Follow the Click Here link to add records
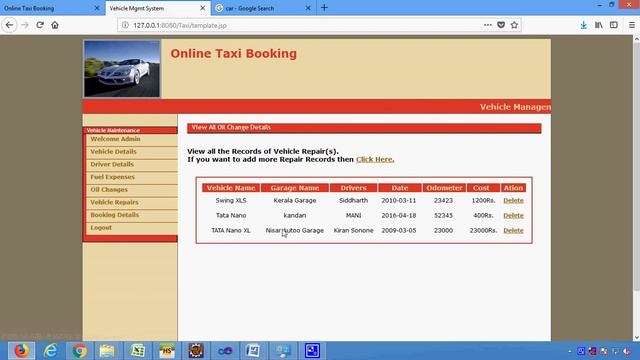 coord(375,159)
